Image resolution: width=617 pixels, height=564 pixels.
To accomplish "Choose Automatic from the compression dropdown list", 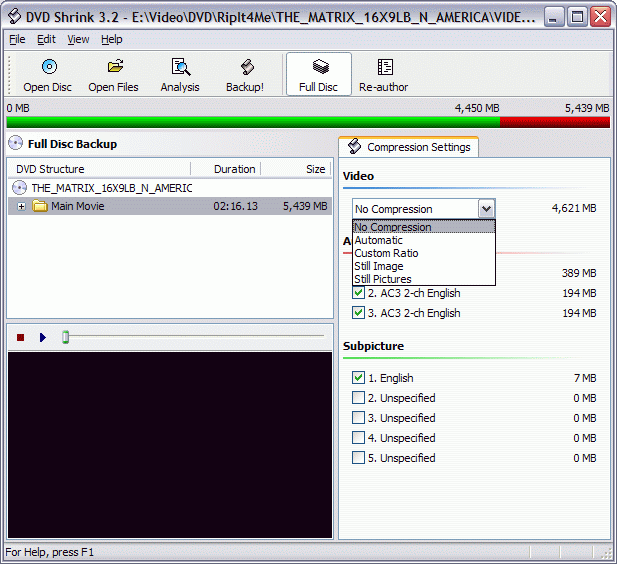I will tap(379, 240).
